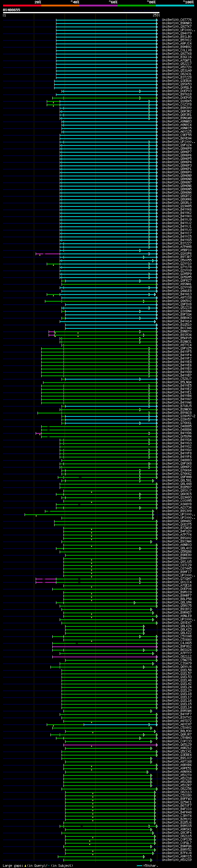Click the UniRef100_B4YVF7 label
197x868 pixels.
pos(177,714)
